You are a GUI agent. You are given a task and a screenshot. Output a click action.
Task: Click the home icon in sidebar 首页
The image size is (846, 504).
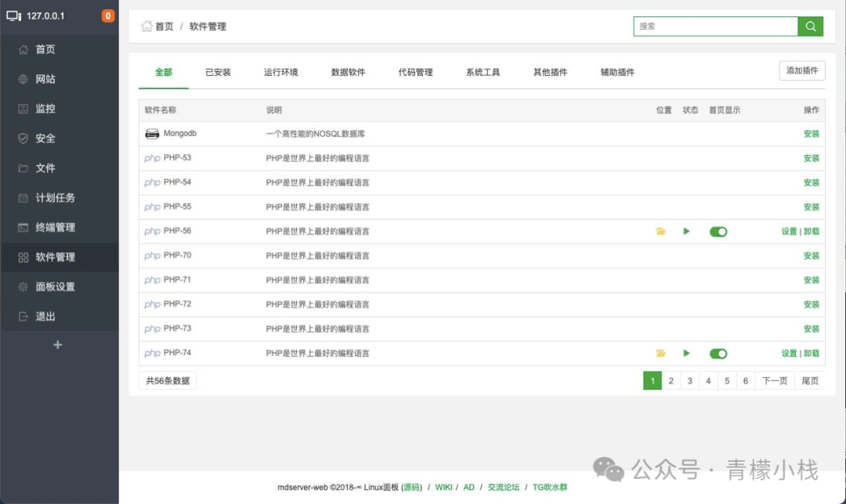pos(23,49)
